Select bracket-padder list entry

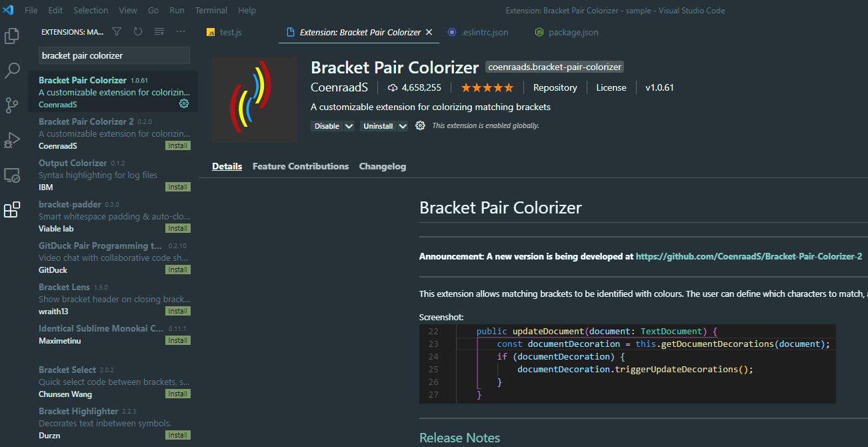pos(113,216)
